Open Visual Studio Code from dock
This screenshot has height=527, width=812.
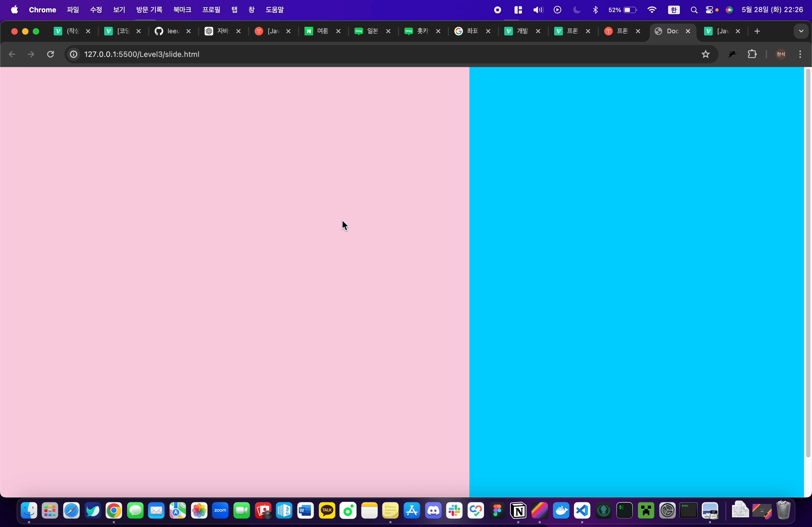(582, 510)
